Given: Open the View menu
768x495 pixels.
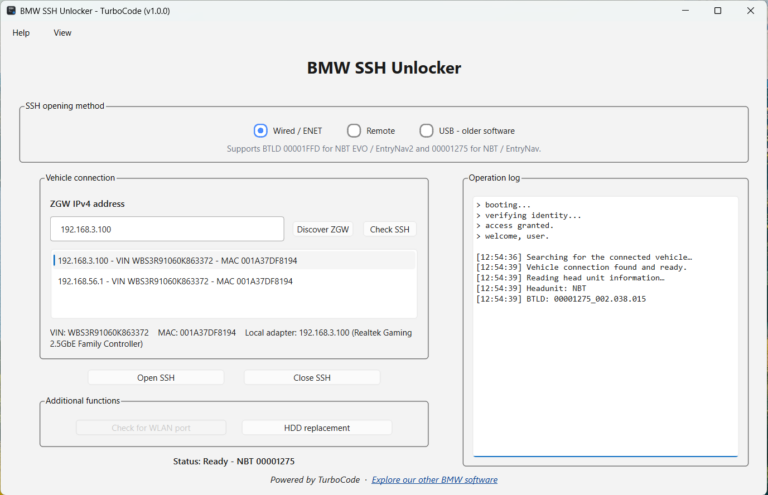Looking at the screenshot, I should (62, 33).
